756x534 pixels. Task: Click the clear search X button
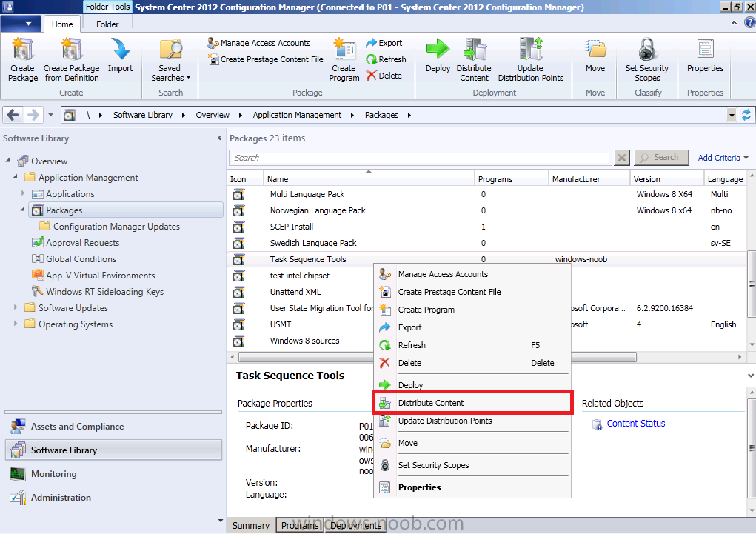point(622,158)
